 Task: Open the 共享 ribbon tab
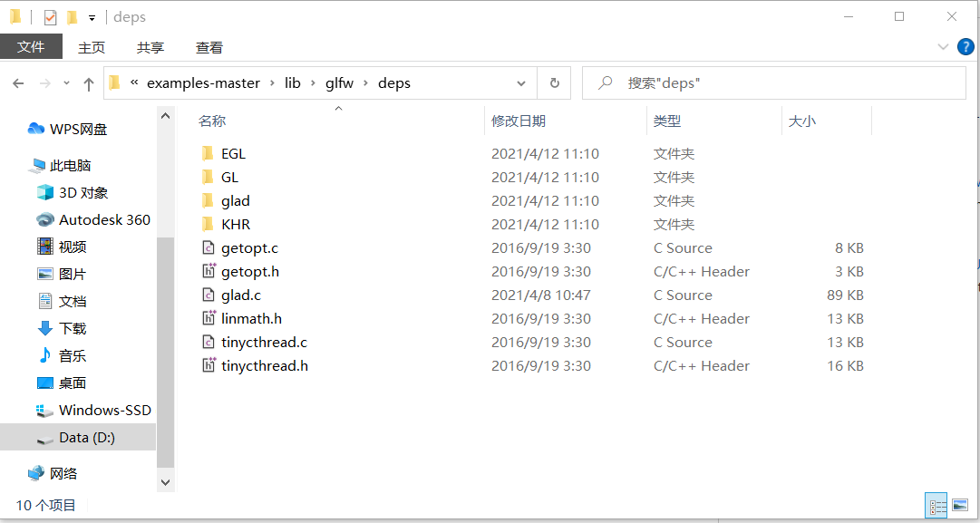[150, 47]
